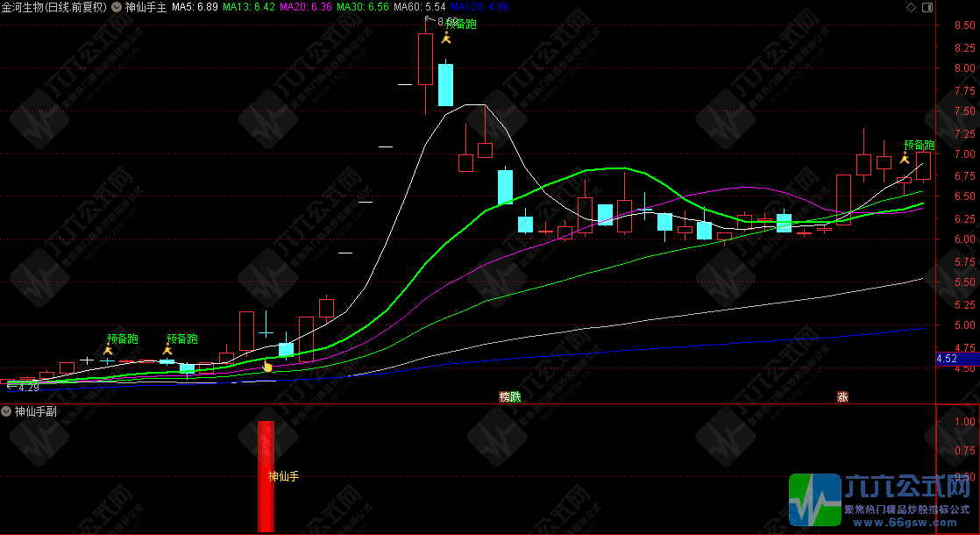Viewport: 980px width, 535px height.
Task: Click the yellow pointing hand signal icon
Action: click(x=268, y=365)
